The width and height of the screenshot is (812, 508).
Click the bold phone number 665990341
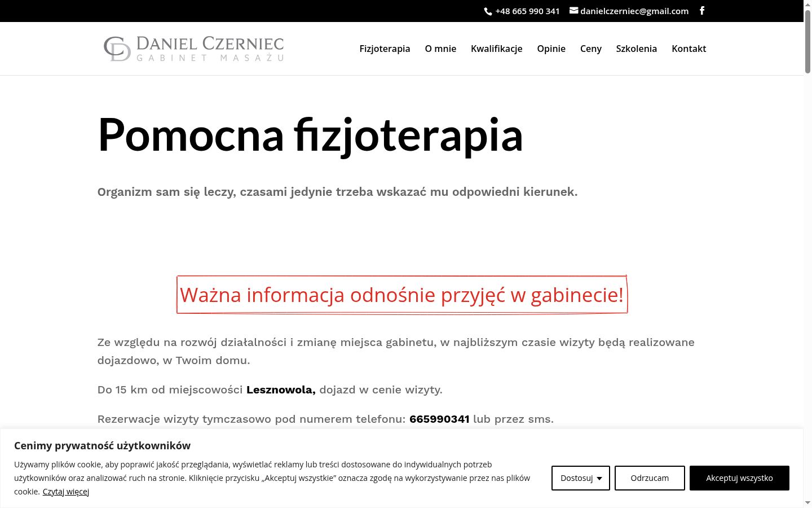439,419
